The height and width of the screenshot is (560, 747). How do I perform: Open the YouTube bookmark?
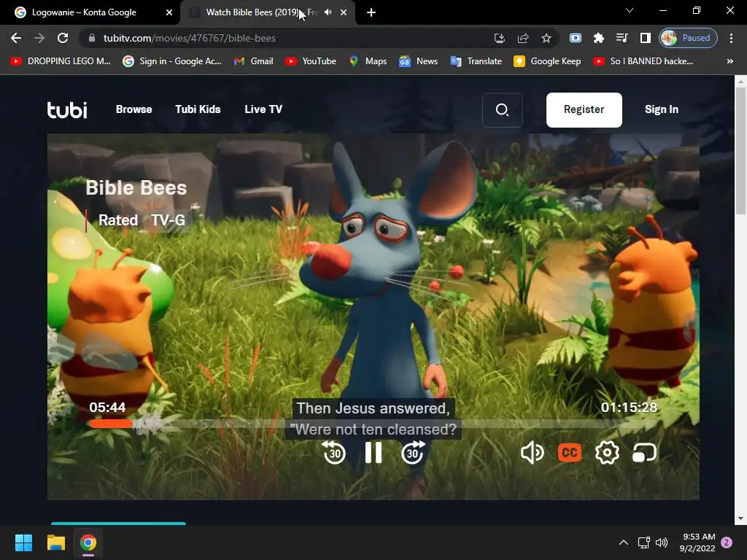point(311,61)
